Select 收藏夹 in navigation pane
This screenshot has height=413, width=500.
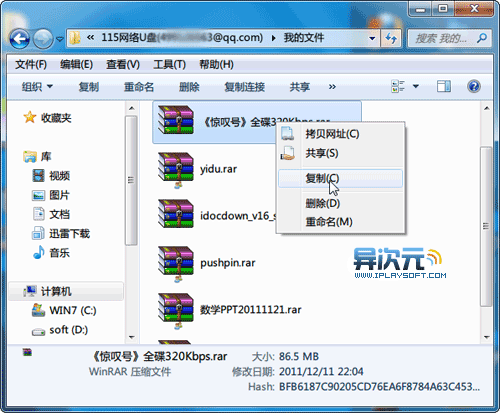[x=56, y=118]
